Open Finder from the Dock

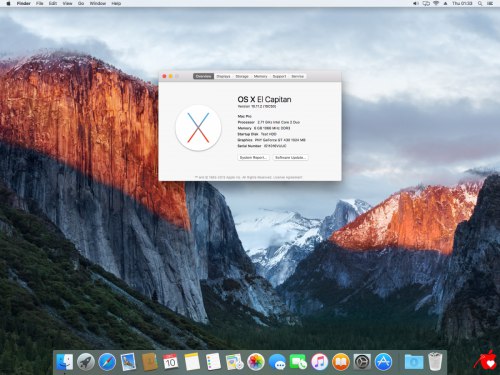click(64, 362)
